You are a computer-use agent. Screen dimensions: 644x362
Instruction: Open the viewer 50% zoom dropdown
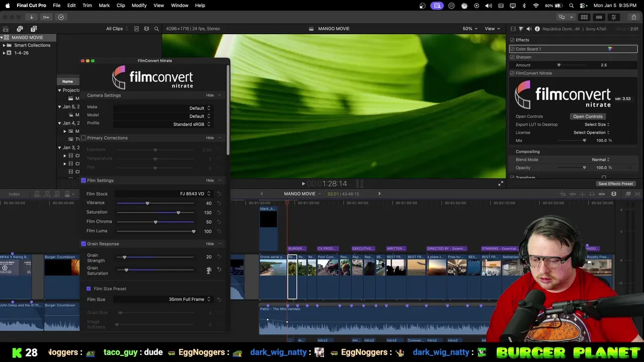click(470, 29)
